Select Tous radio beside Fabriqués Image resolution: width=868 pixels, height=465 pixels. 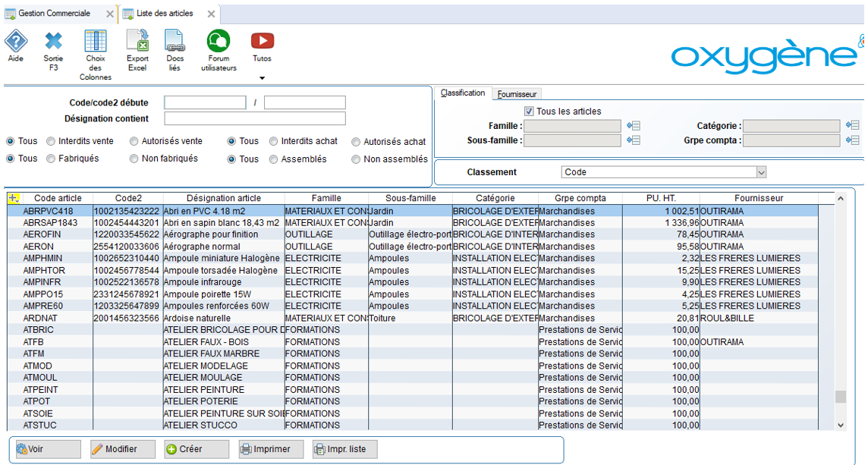tap(10, 159)
